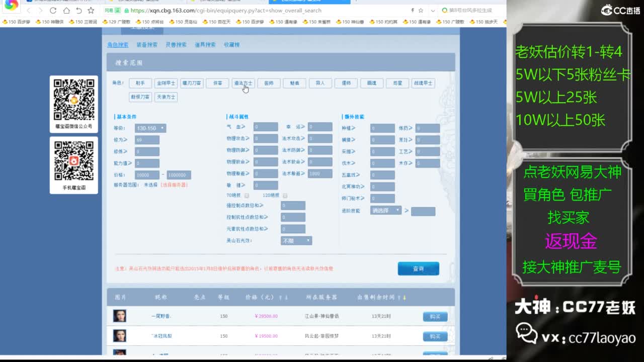Screen dimensions: 644x362
Task: Click the favorites star beside the home icon
Action: click(91, 11)
